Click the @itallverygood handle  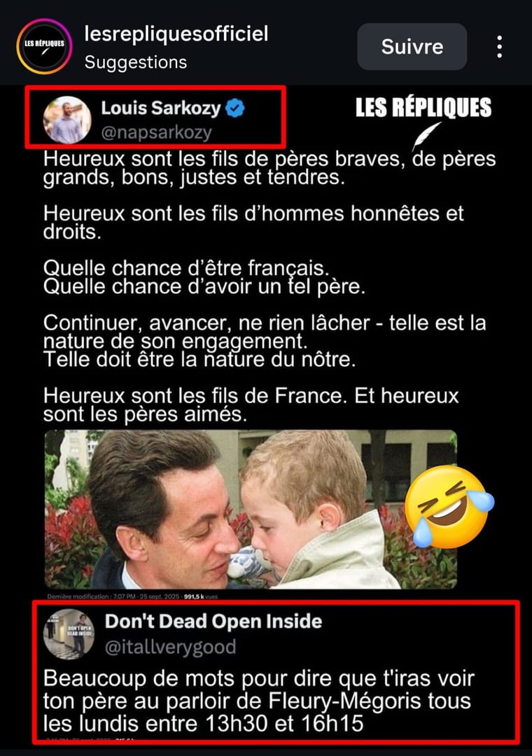pos(170,647)
